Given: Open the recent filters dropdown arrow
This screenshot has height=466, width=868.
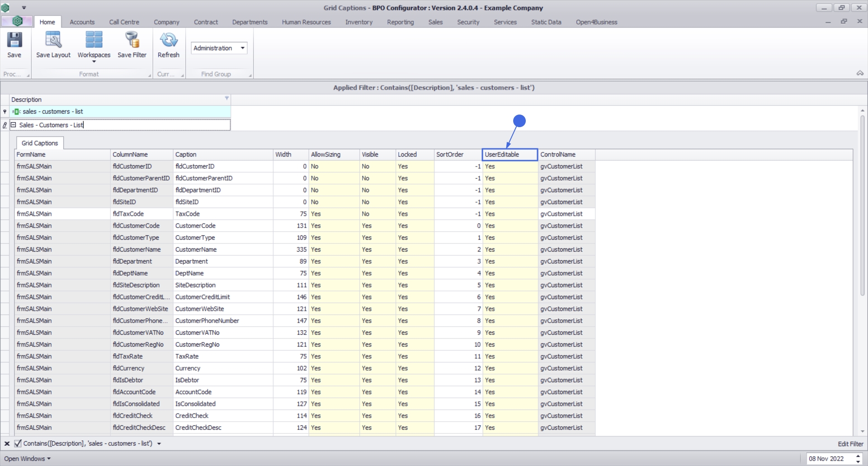Looking at the screenshot, I should pos(159,444).
